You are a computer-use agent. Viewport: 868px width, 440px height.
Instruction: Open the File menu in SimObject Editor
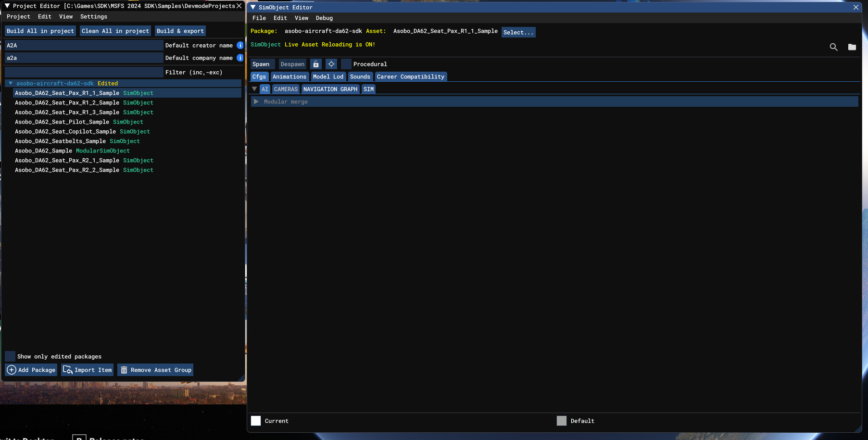pyautogui.click(x=259, y=18)
